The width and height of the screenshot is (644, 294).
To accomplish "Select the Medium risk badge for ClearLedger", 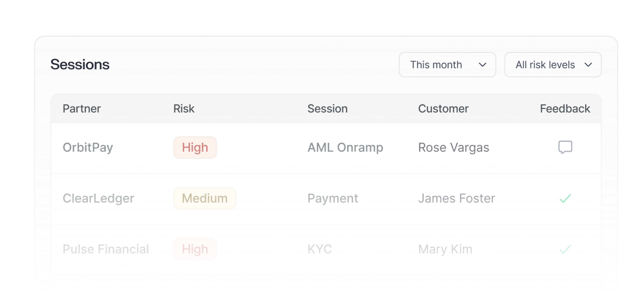I will click(x=204, y=198).
